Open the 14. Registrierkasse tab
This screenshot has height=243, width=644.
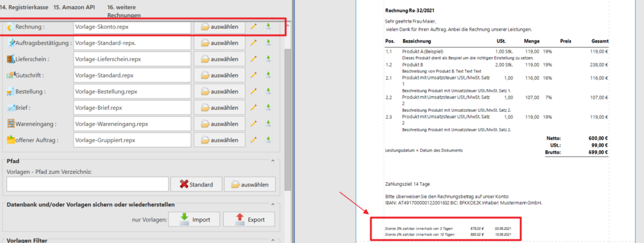[x=24, y=8]
